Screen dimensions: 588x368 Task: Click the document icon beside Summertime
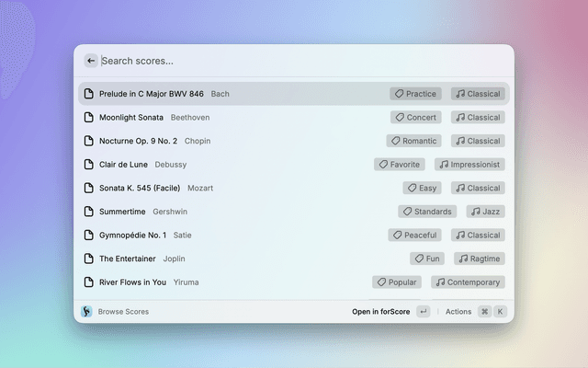90,212
